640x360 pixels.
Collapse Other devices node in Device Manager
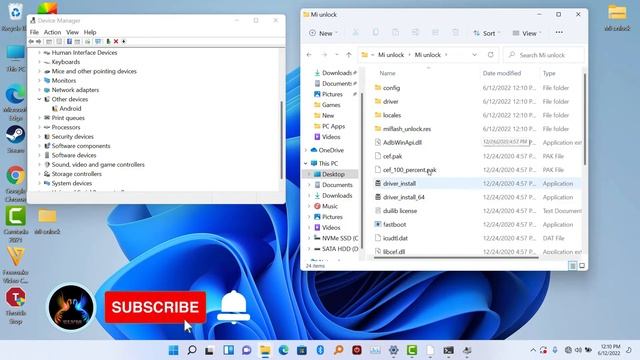click(40, 99)
